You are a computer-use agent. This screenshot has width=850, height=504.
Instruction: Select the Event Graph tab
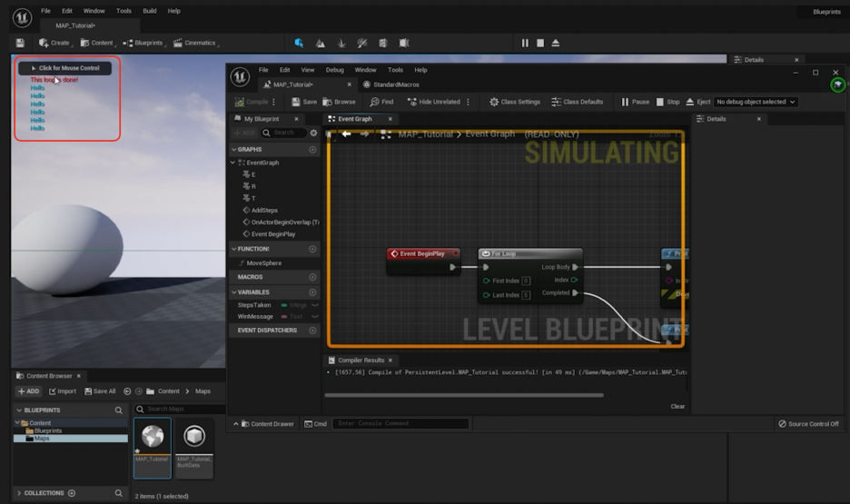(x=356, y=119)
